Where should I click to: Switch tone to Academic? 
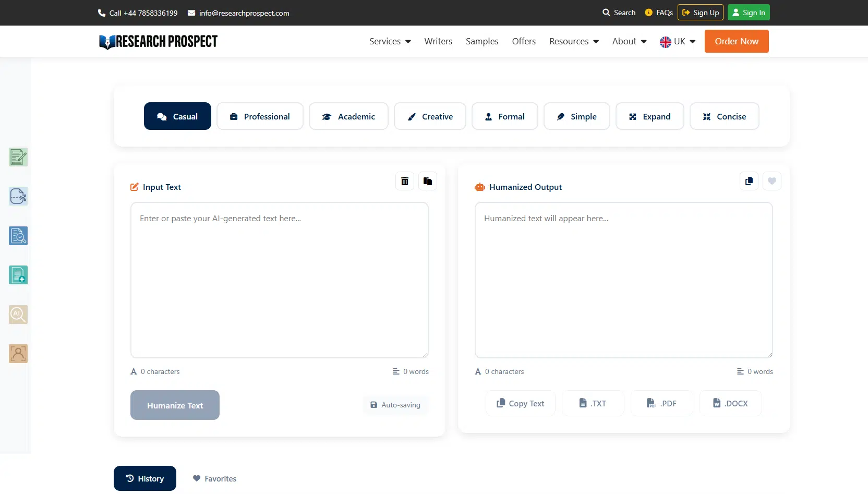tap(348, 116)
